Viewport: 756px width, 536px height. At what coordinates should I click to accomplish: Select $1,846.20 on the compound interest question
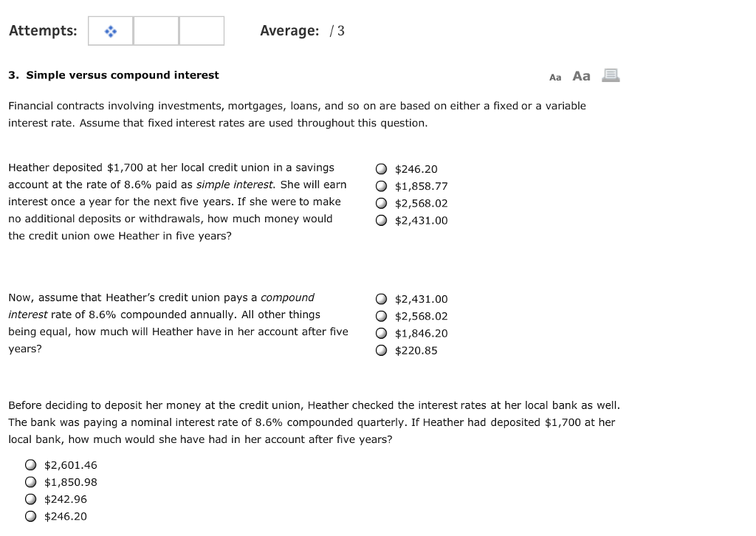(381, 333)
